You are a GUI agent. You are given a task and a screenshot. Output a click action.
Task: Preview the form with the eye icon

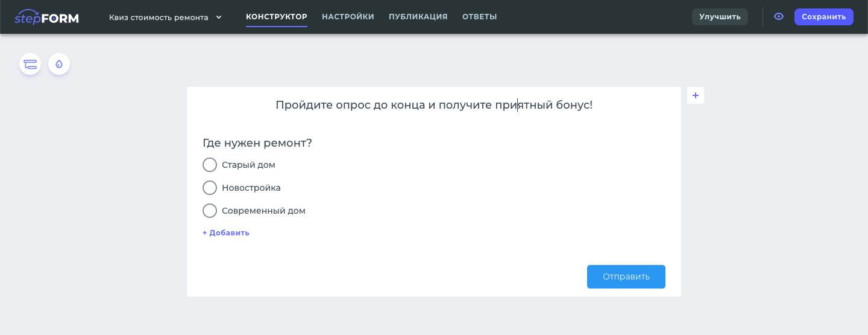click(x=779, y=17)
